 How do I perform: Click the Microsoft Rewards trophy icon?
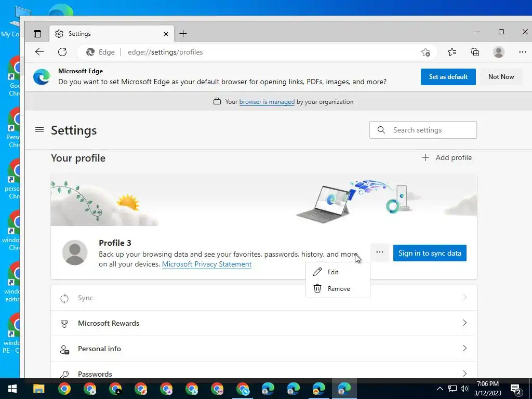pos(64,324)
